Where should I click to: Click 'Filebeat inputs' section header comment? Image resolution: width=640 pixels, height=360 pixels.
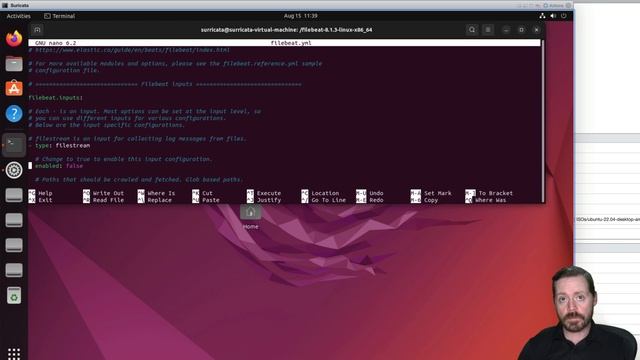click(x=165, y=84)
